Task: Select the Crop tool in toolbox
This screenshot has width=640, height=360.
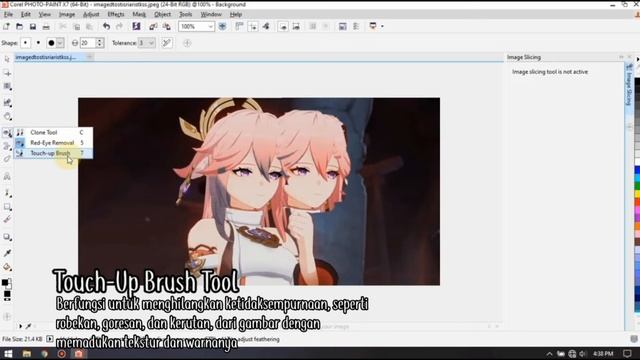Action: click(7, 102)
